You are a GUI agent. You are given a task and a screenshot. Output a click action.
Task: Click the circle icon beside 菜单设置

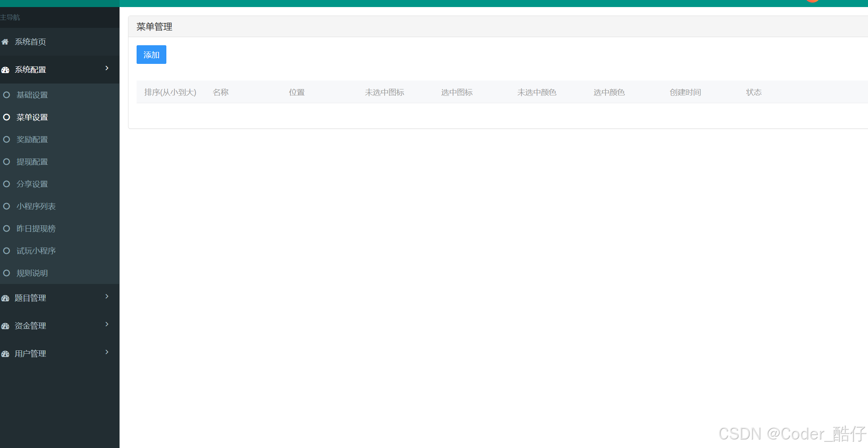pyautogui.click(x=6, y=117)
